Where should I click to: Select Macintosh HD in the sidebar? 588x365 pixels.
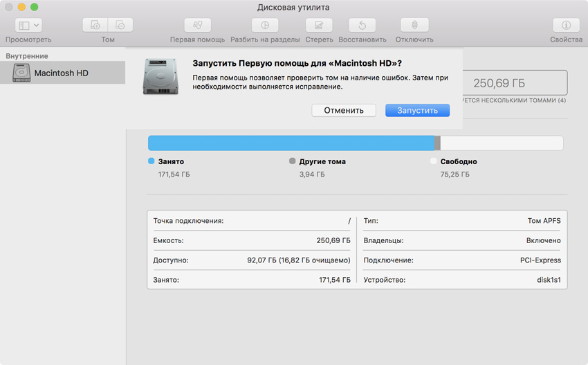pyautogui.click(x=61, y=73)
